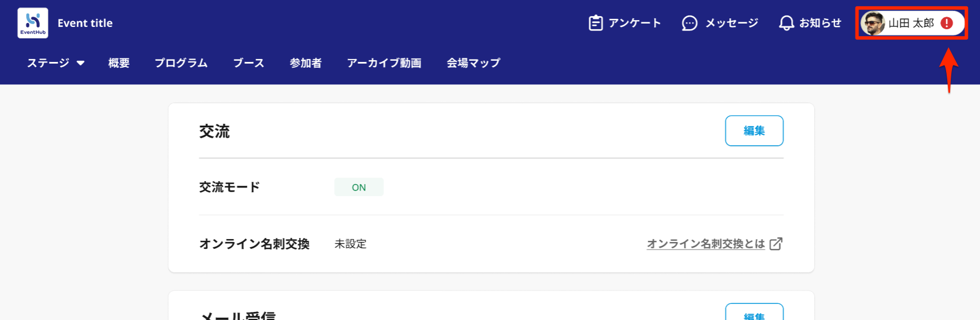Click the お知らせ bell icon
Viewport: 980px width, 320px height.
pyautogui.click(x=787, y=23)
